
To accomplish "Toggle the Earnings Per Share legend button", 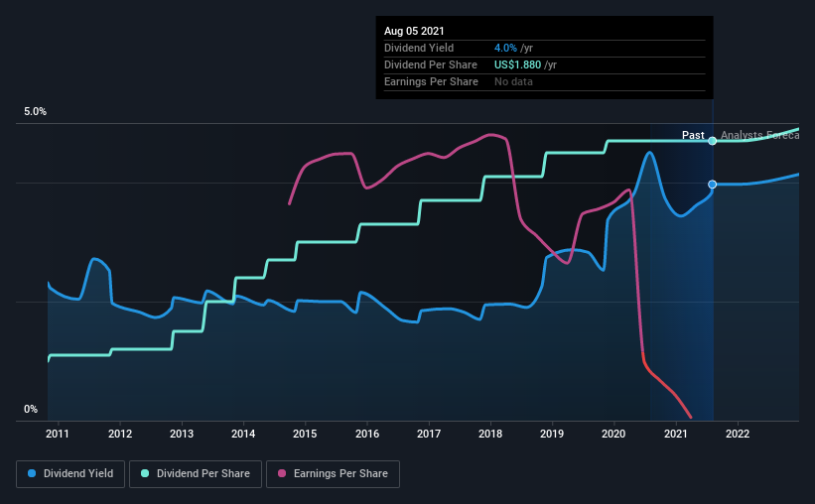I will [x=333, y=474].
